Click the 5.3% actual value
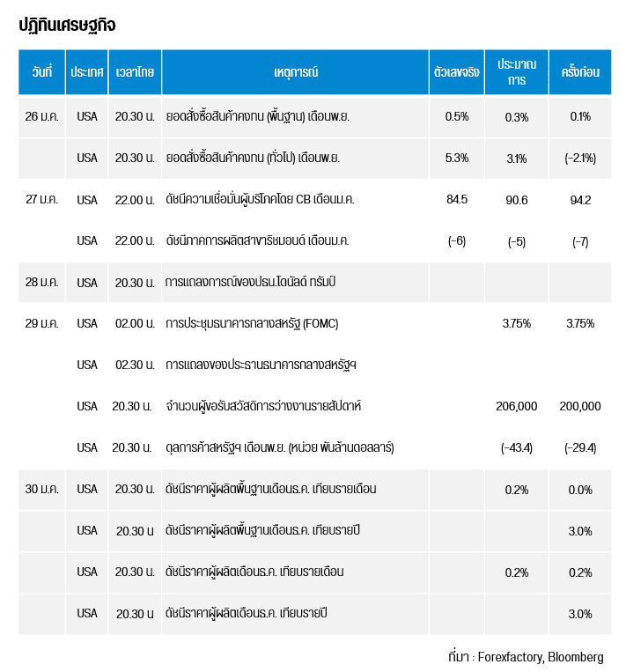This screenshot has height=672, width=626. click(457, 158)
